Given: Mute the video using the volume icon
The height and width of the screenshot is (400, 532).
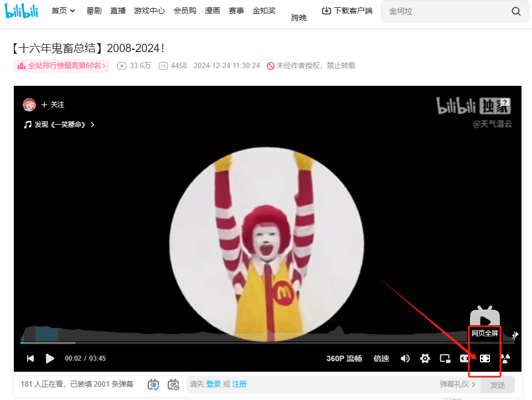Looking at the screenshot, I should (x=405, y=358).
